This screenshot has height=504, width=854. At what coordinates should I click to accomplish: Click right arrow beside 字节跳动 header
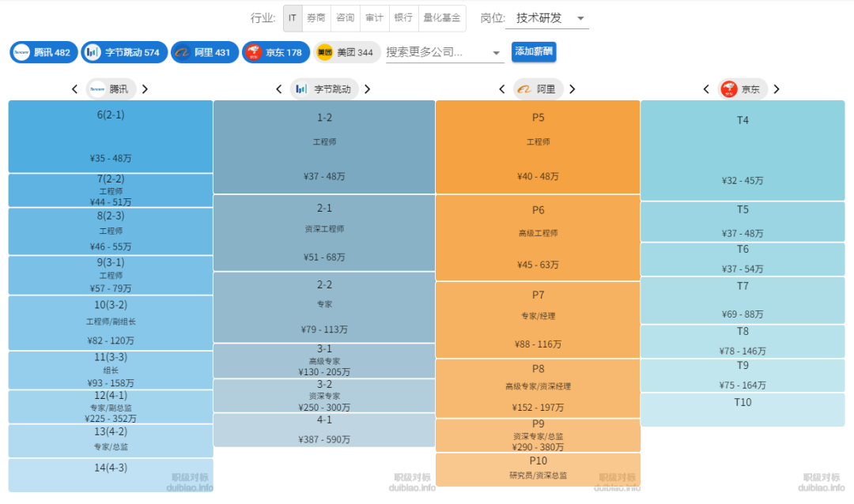pyautogui.click(x=368, y=89)
